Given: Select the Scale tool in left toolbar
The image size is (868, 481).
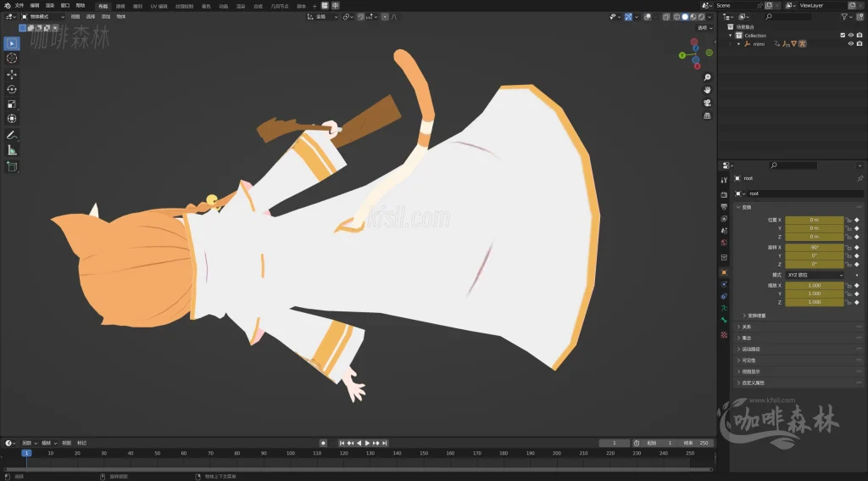Looking at the screenshot, I should pyautogui.click(x=12, y=104).
